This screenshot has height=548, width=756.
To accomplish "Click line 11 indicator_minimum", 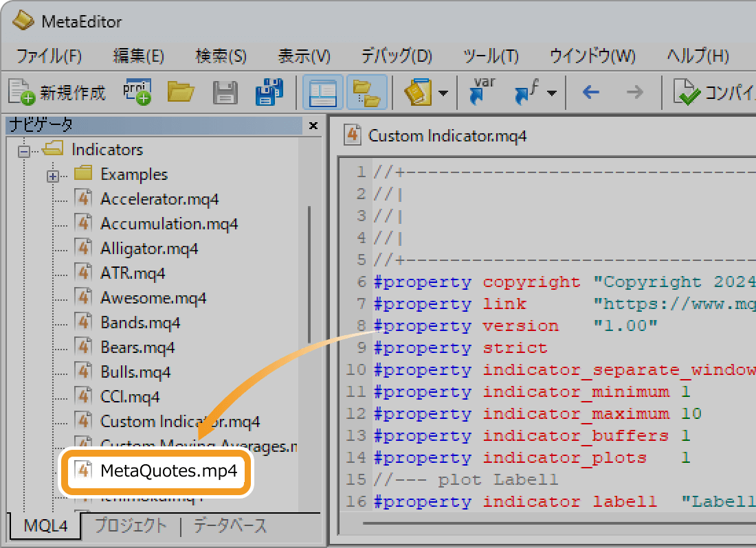I will pyautogui.click(x=532, y=391).
